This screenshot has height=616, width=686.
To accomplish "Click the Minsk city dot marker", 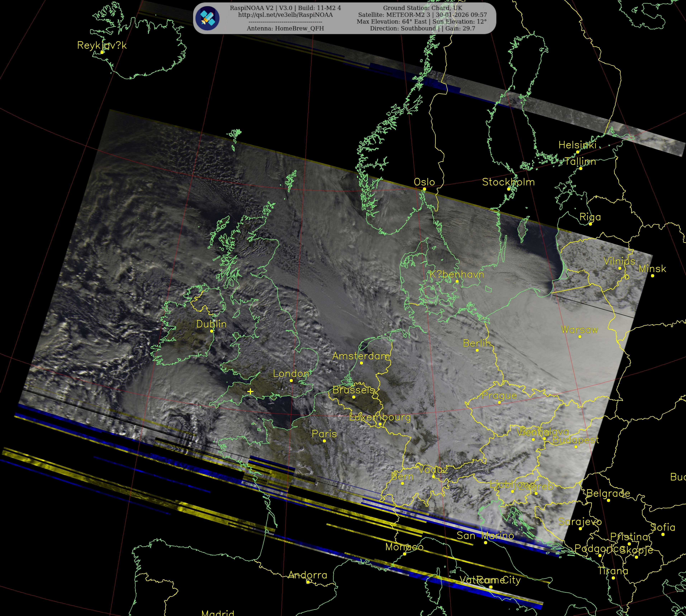I will click(652, 276).
